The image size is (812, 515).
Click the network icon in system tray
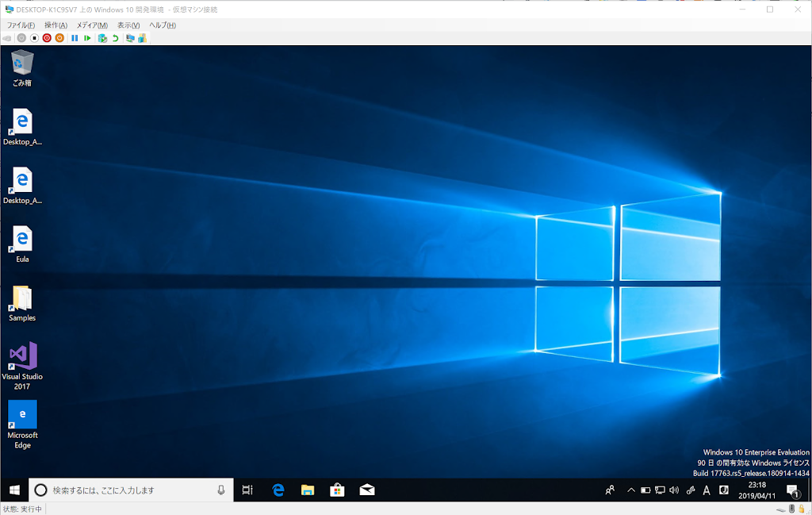(x=660, y=490)
